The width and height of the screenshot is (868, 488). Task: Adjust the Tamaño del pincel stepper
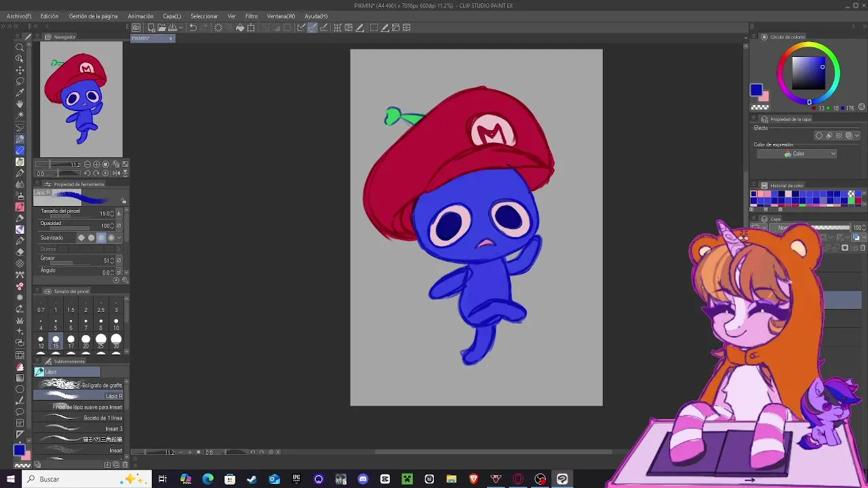[x=112, y=213]
